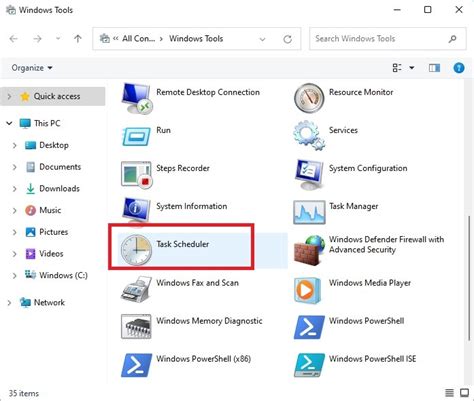Screen dimensions: 474x401
Task: Click the Windows Tools breadcrumb
Action: (x=196, y=39)
